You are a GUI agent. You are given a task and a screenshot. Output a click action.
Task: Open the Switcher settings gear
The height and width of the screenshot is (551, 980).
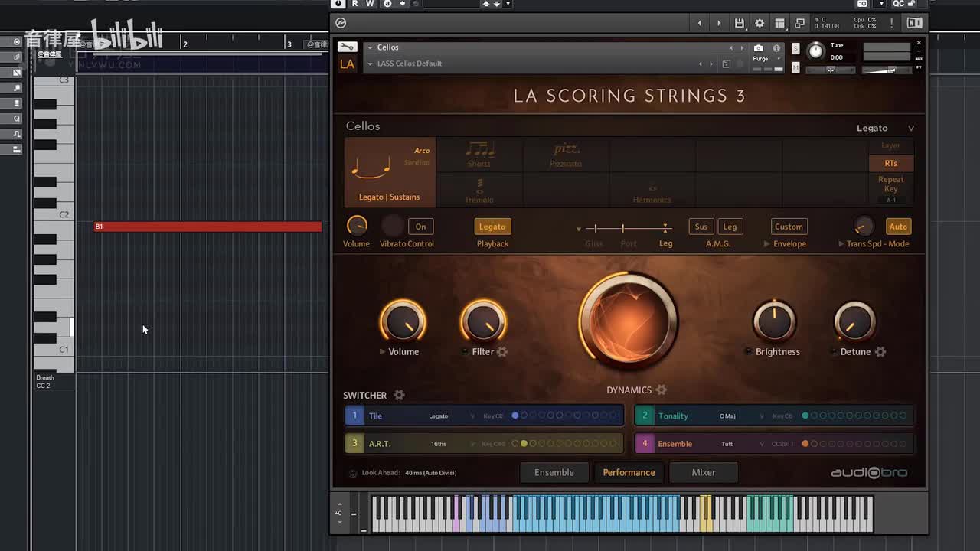[399, 395]
